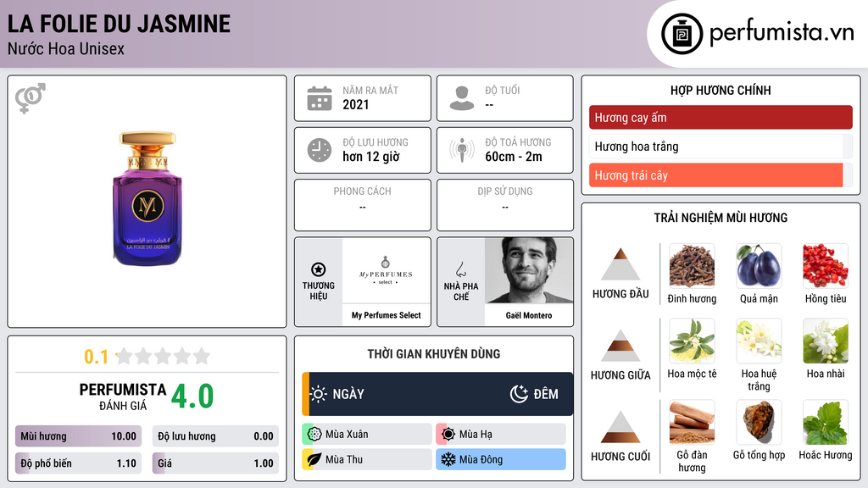Click the nose icon above Nhà pha chế

click(460, 269)
